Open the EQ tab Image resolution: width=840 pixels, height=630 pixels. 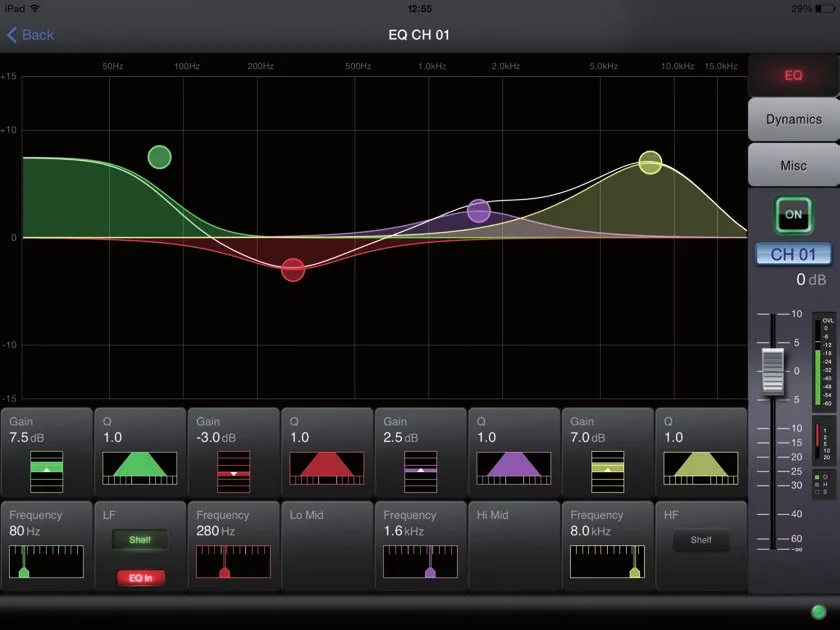click(793, 75)
